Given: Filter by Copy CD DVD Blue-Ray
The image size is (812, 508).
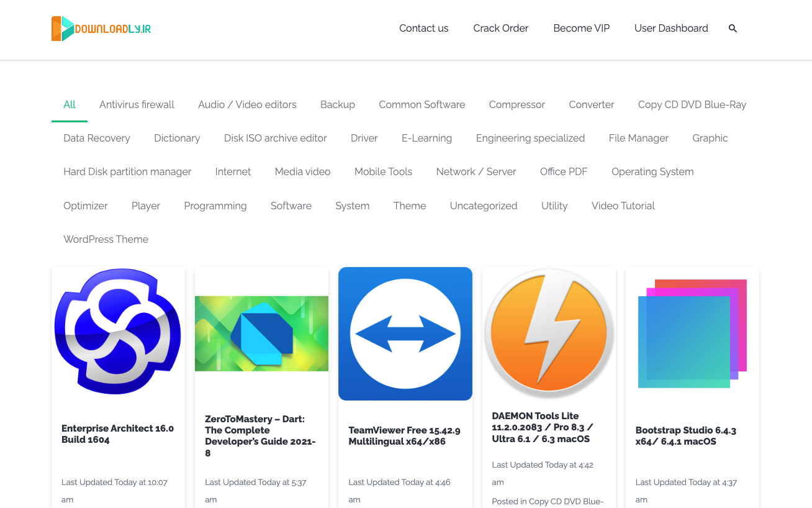Looking at the screenshot, I should 692,104.
